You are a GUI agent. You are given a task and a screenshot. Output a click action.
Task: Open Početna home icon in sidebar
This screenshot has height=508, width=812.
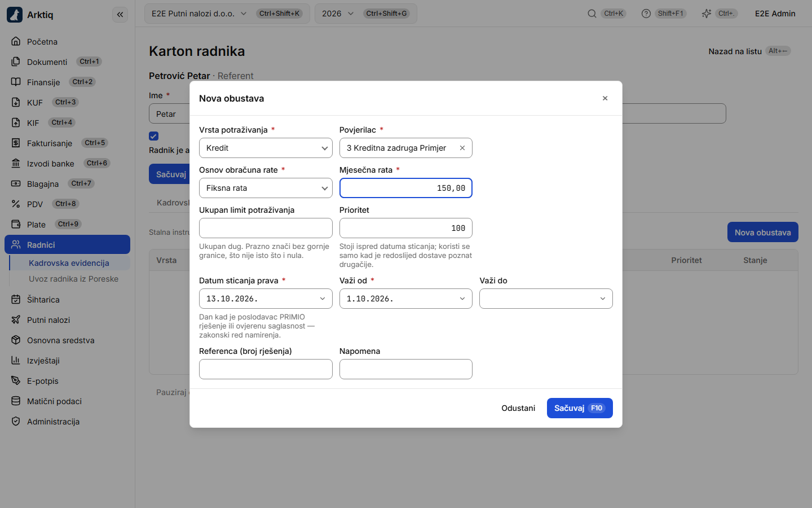tap(16, 41)
